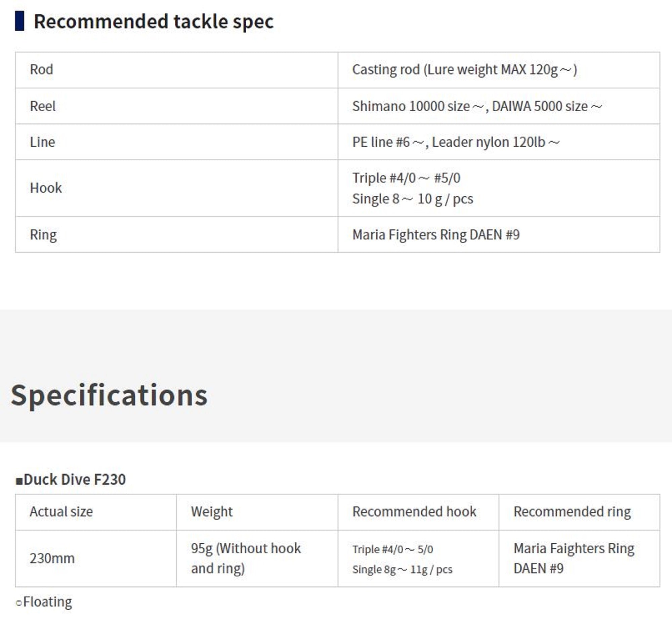Select the Hook row label
Viewport: 672px width, 619px height.
[46, 188]
